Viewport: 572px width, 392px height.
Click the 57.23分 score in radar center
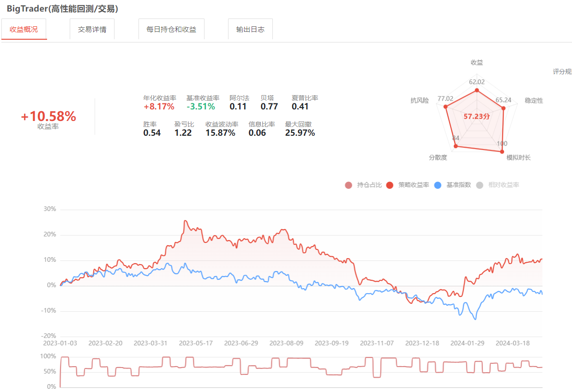click(477, 117)
